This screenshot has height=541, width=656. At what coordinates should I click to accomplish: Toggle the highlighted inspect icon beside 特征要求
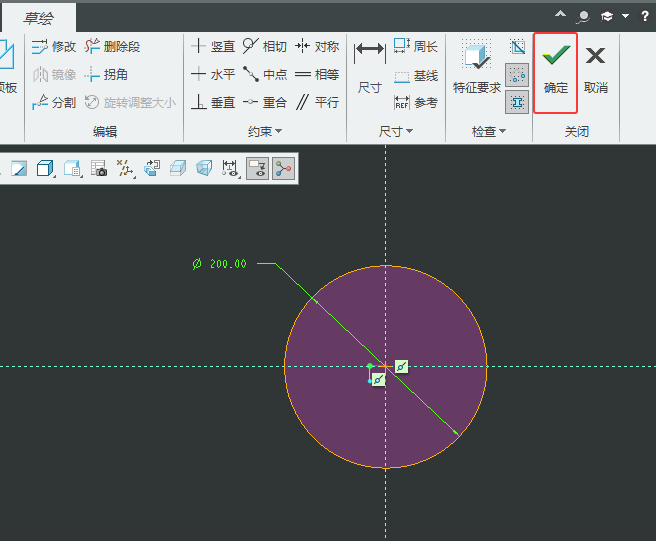pyautogui.click(x=517, y=74)
